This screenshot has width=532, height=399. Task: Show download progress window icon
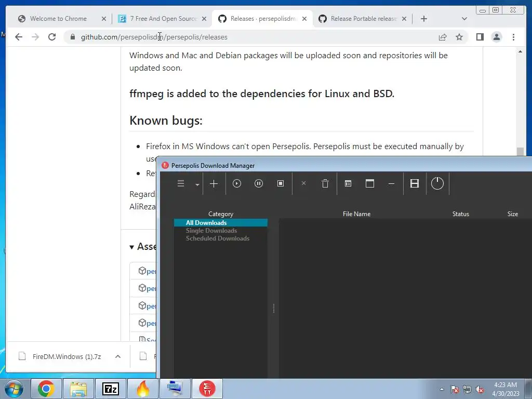tap(370, 183)
